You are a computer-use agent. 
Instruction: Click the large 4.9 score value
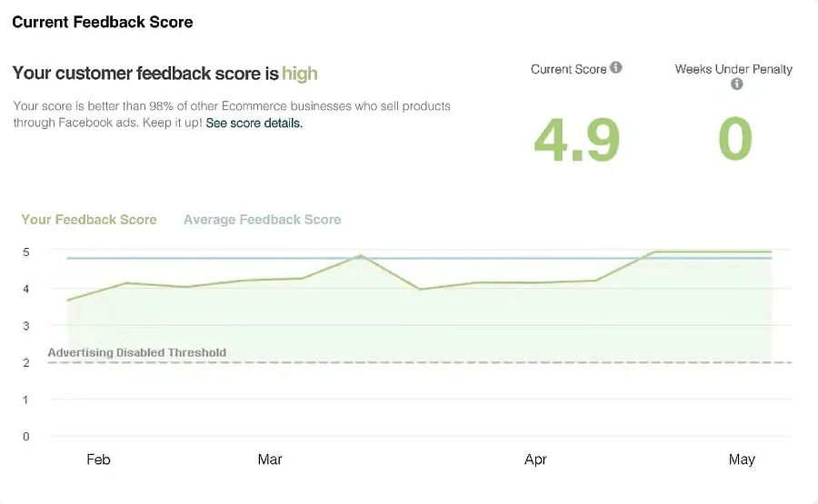click(x=576, y=140)
